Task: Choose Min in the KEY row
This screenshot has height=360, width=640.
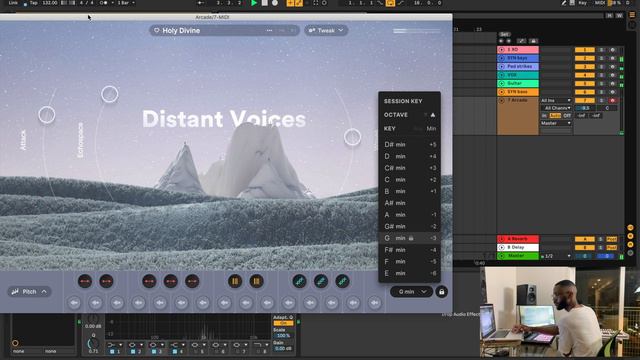Action: 431,129
